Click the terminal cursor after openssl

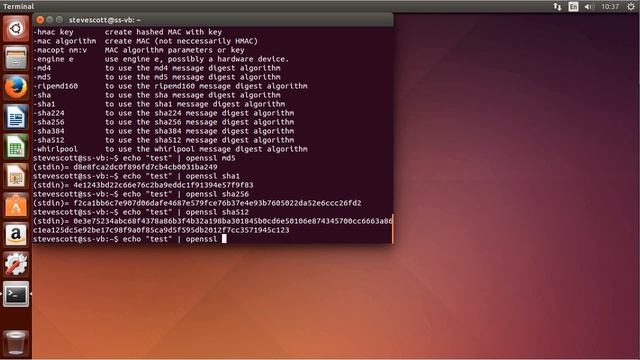[x=224, y=239]
